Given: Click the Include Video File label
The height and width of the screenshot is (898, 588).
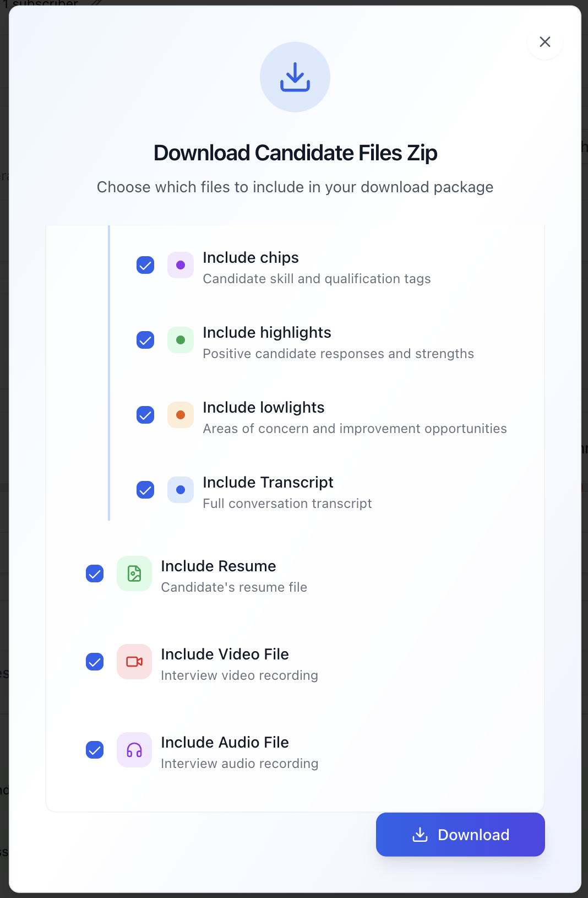Looking at the screenshot, I should [225, 654].
